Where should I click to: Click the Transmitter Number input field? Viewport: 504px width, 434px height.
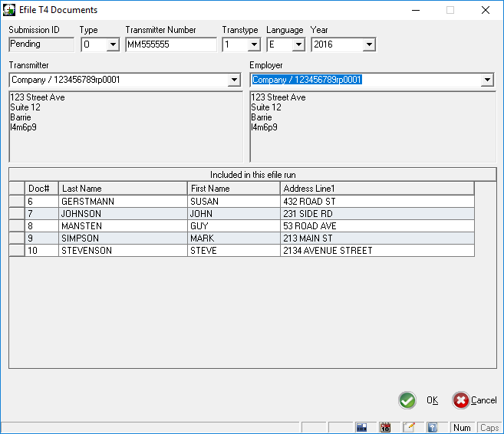click(170, 44)
